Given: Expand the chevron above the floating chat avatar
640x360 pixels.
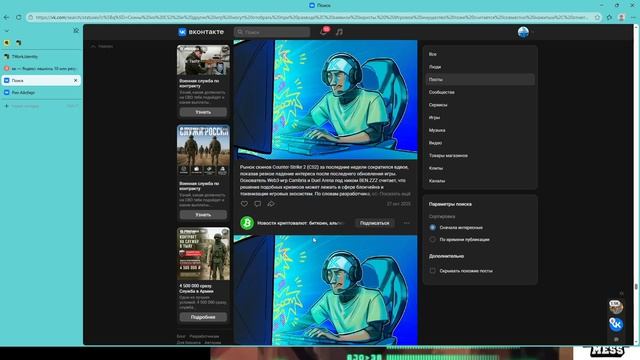Looking at the screenshot, I should click(621, 293).
